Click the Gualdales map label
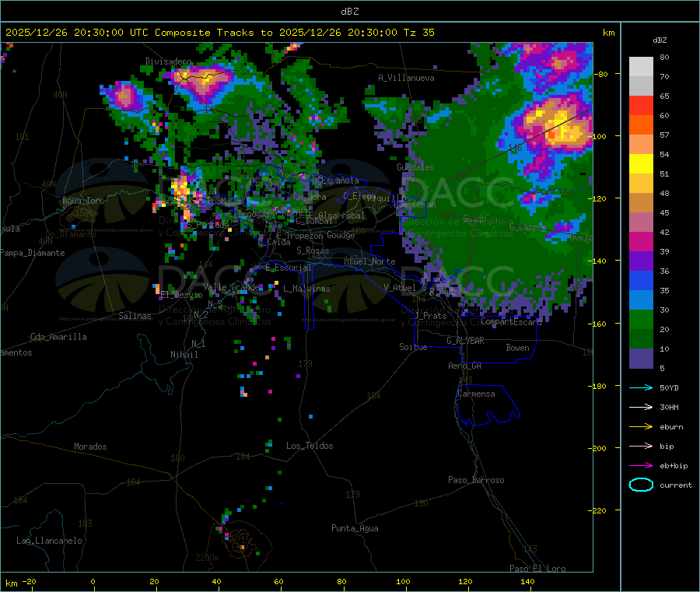Screen dimensions: 700x592 click(415, 167)
